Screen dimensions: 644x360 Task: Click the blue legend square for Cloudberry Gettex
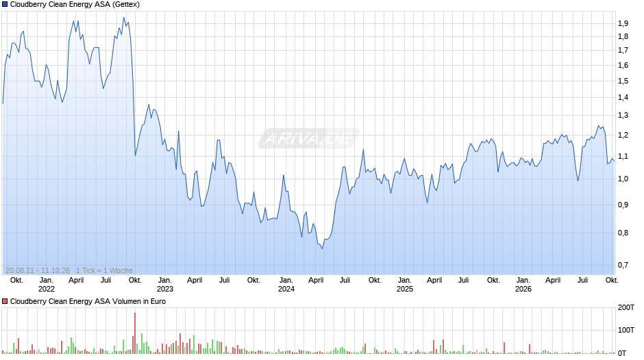5,5
